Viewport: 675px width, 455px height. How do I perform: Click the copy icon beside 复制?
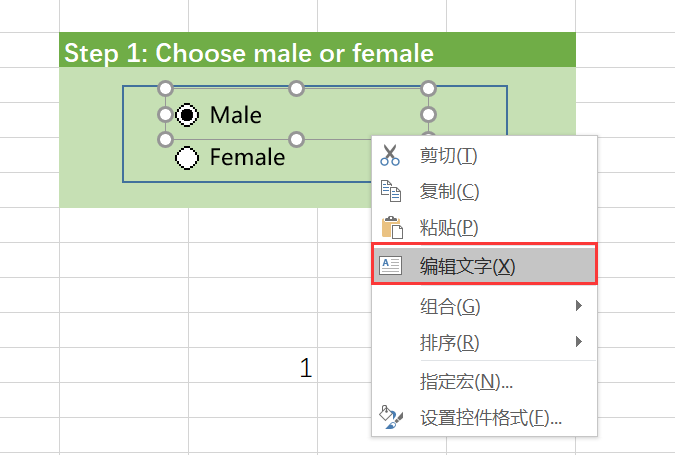click(x=390, y=191)
